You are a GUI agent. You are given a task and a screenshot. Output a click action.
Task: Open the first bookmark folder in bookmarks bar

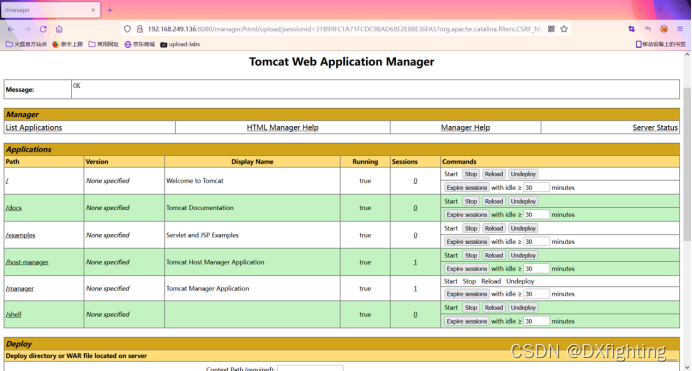coord(26,44)
